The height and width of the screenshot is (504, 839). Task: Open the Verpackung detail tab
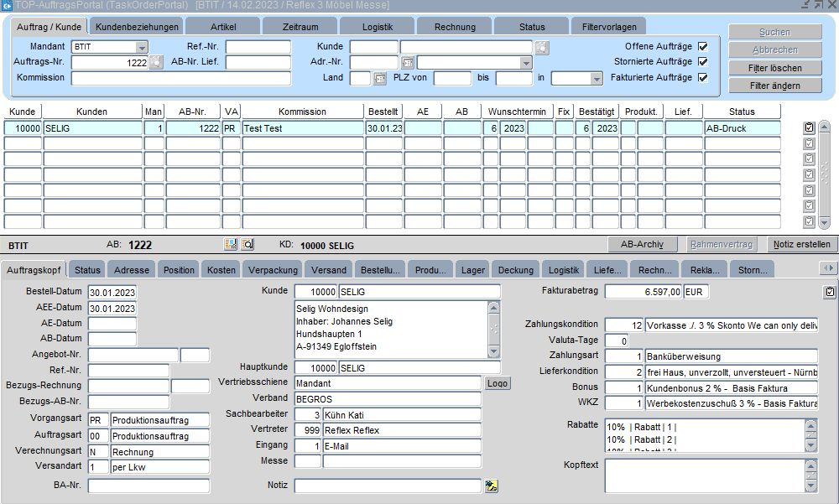click(x=273, y=270)
